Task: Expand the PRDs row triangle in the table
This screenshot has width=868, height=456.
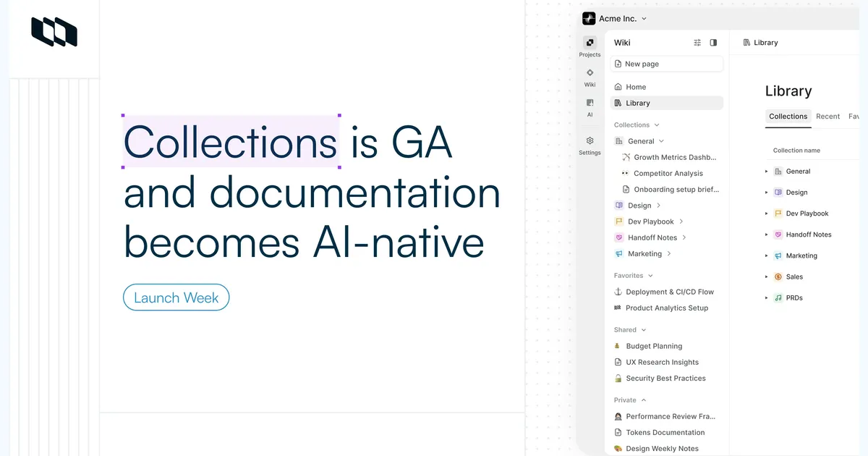Action: [767, 297]
